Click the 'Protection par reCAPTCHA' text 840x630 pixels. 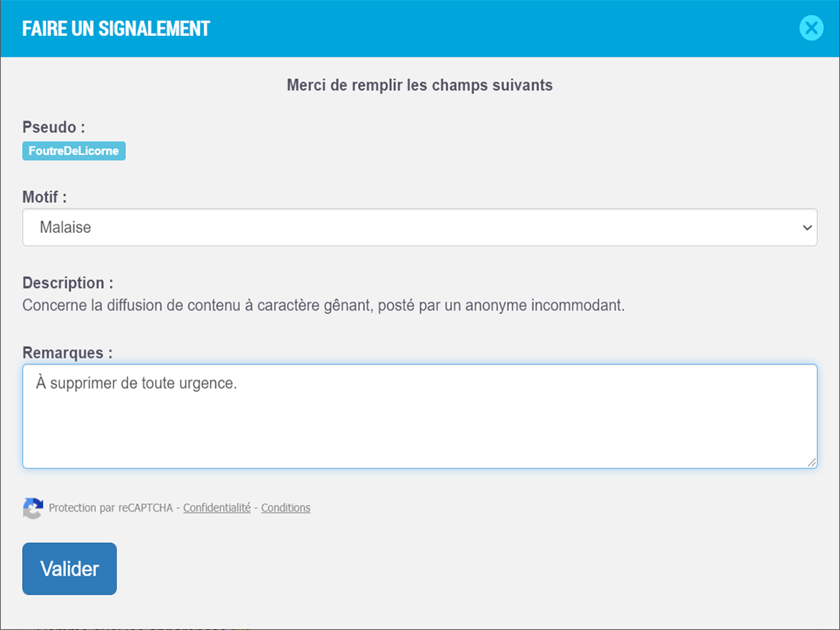[111, 507]
